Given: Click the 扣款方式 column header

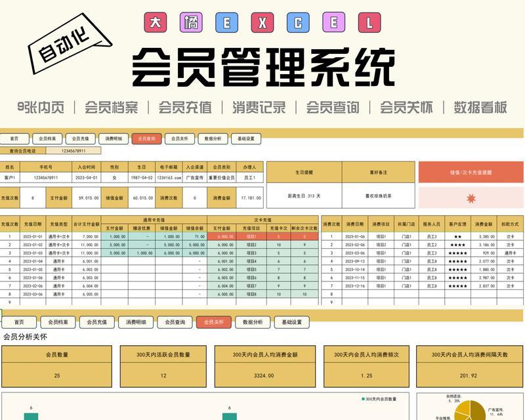Looking at the screenshot, I should pos(510,224).
